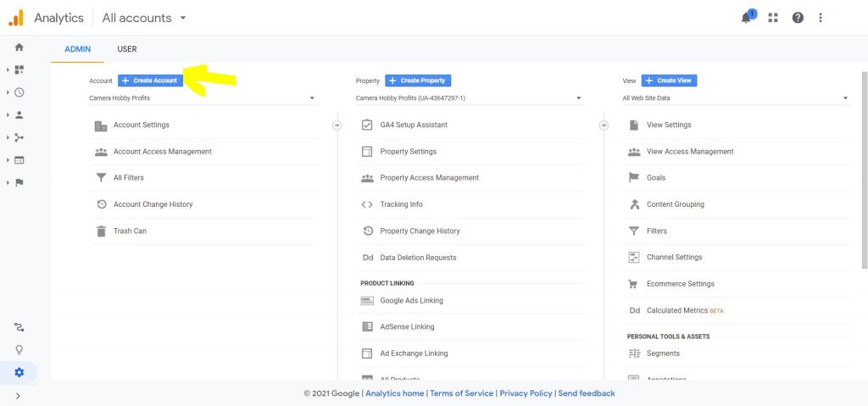The image size is (868, 406).
Task: Open the property UA-43647297-1 dropdown
Action: 470,98
